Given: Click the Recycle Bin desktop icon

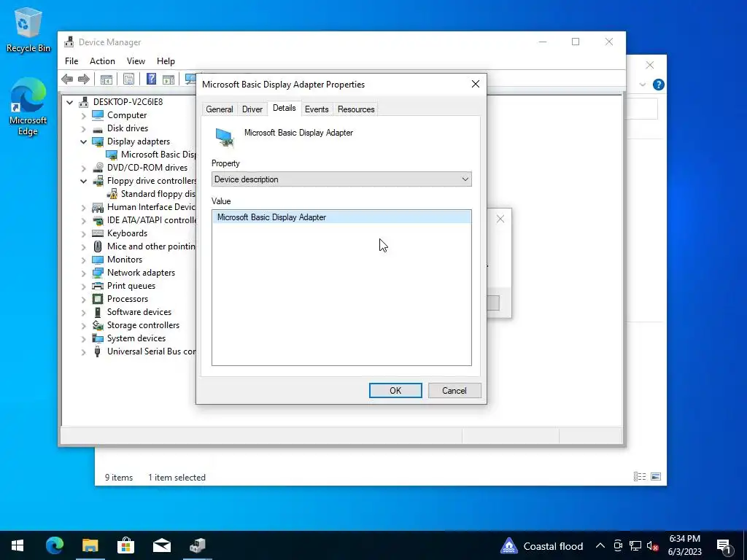Looking at the screenshot, I should (x=28, y=29).
